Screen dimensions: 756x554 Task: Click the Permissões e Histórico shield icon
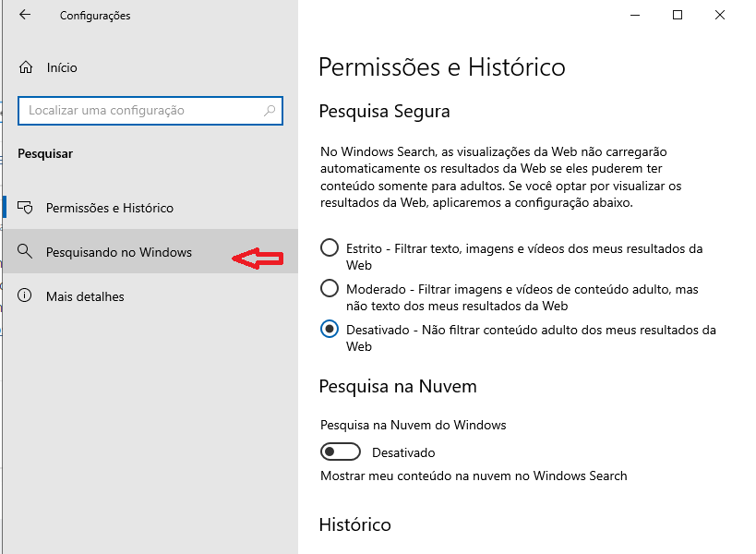[x=25, y=208]
